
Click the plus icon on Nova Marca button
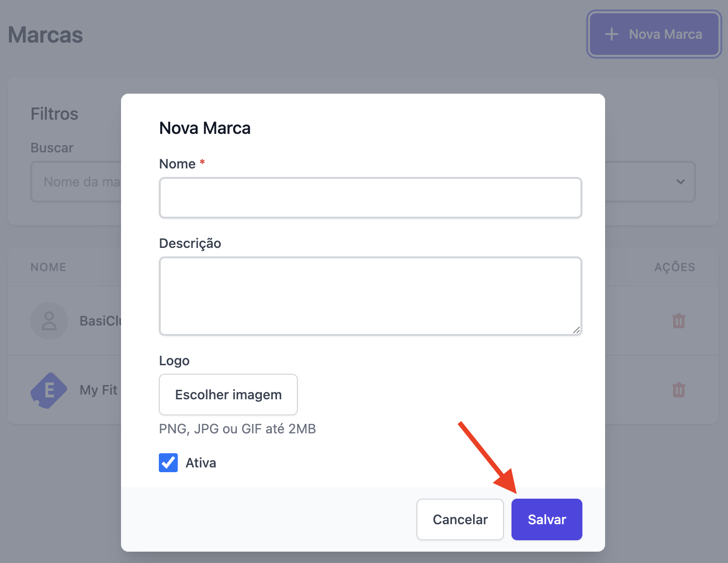(x=612, y=34)
